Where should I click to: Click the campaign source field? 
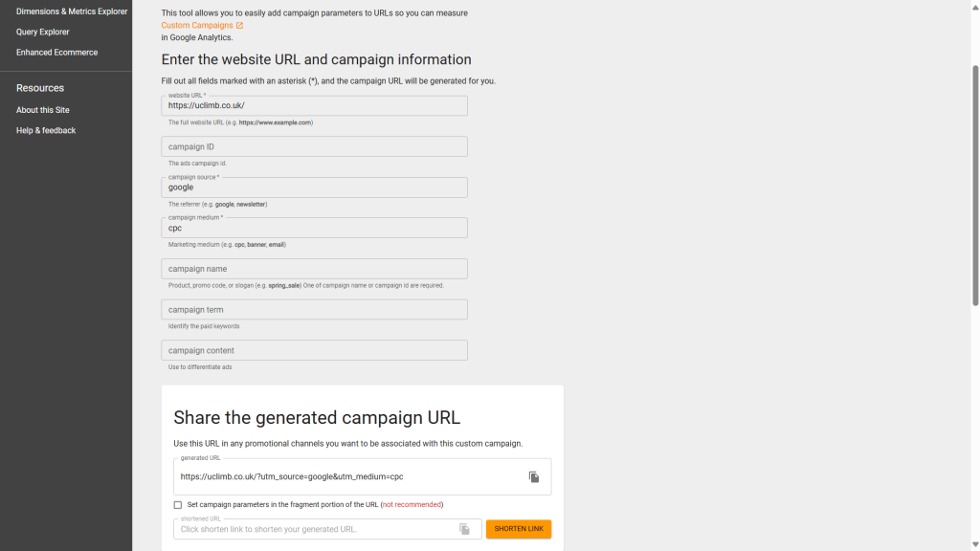click(314, 187)
